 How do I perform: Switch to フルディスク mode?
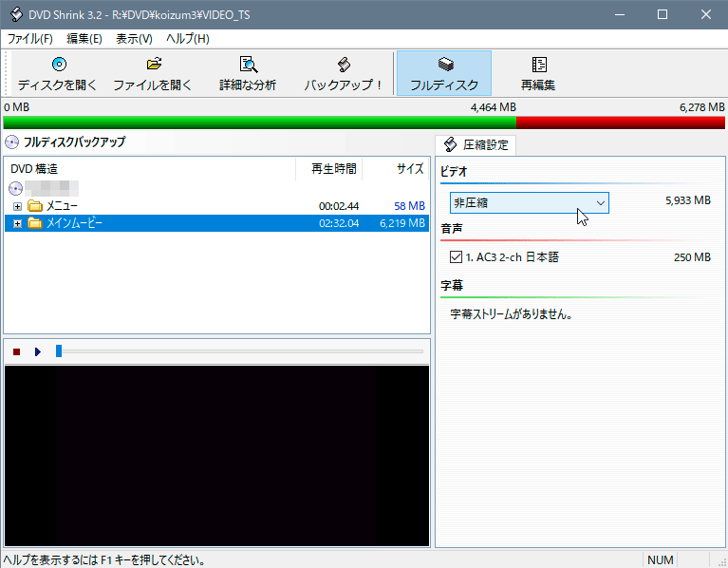point(444,73)
